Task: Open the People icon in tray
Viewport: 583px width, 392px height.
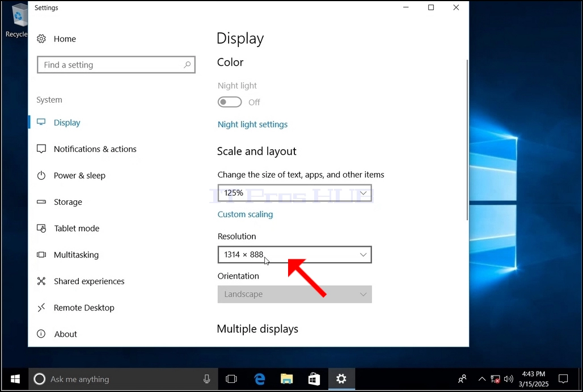Action: coord(462,379)
